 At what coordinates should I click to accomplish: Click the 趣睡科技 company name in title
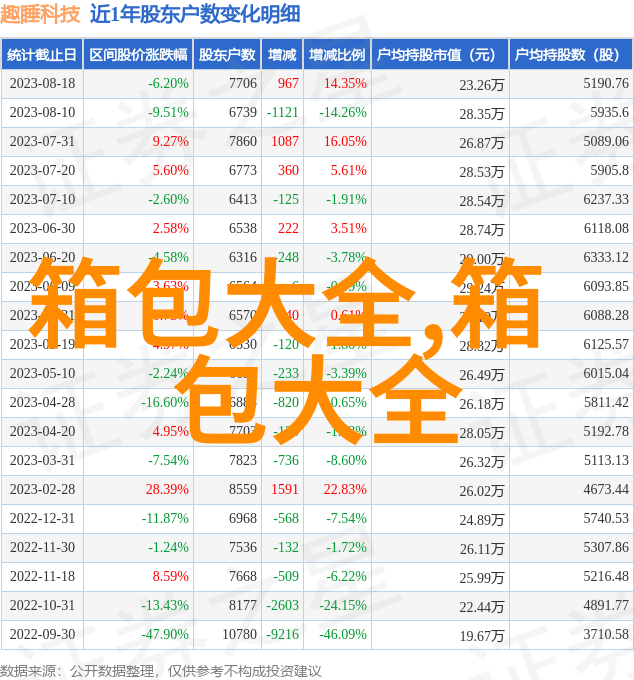tap(40, 14)
